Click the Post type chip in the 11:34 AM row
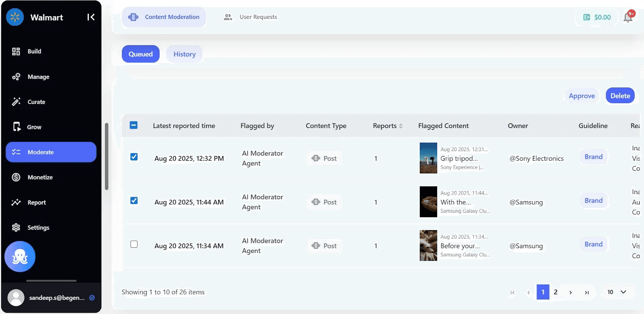 pyautogui.click(x=324, y=246)
